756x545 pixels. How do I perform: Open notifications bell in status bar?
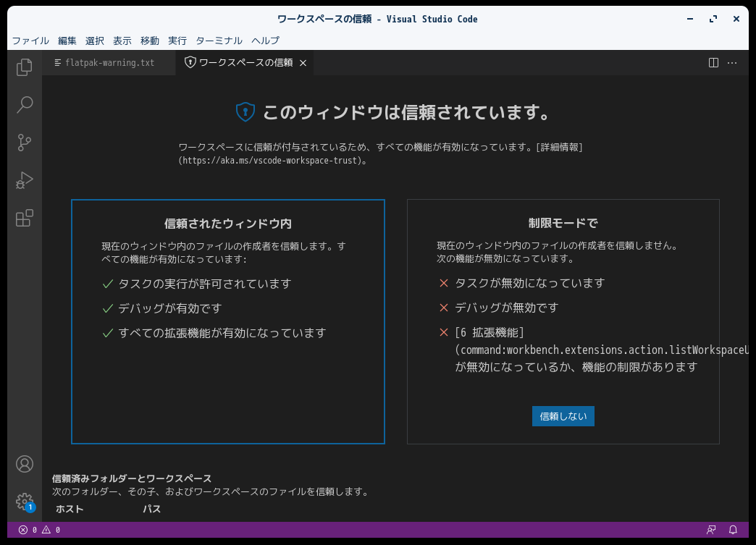(733, 530)
